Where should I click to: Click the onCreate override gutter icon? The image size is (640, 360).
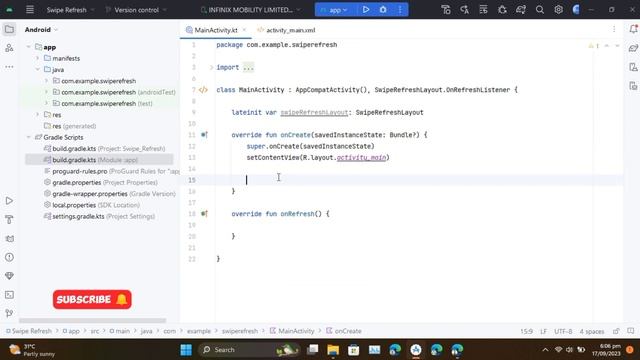[204, 135]
